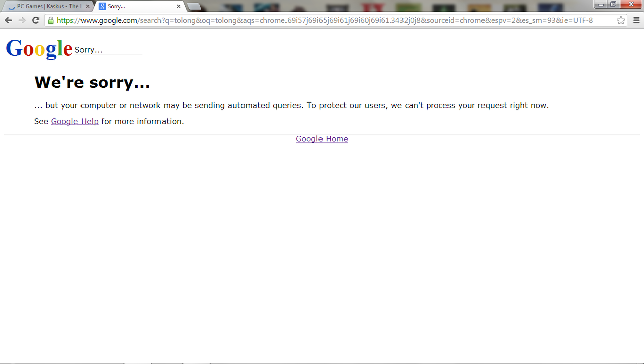Close the PC Games Kaskus tab
The height and width of the screenshot is (364, 644).
pyautogui.click(x=88, y=6)
